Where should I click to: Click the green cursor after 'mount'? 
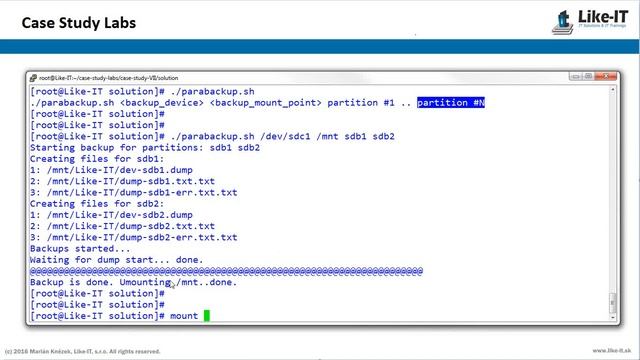(207, 316)
